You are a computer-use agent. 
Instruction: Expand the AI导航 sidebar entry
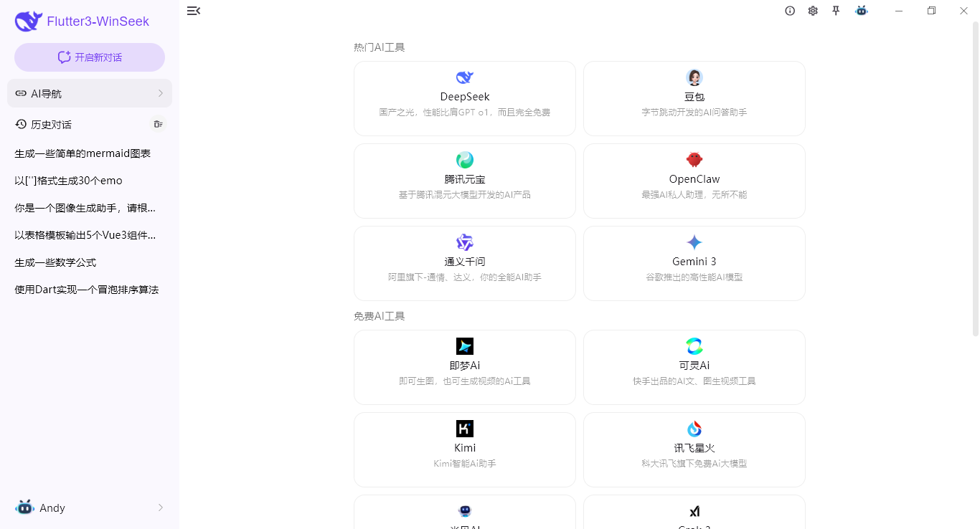tap(90, 93)
